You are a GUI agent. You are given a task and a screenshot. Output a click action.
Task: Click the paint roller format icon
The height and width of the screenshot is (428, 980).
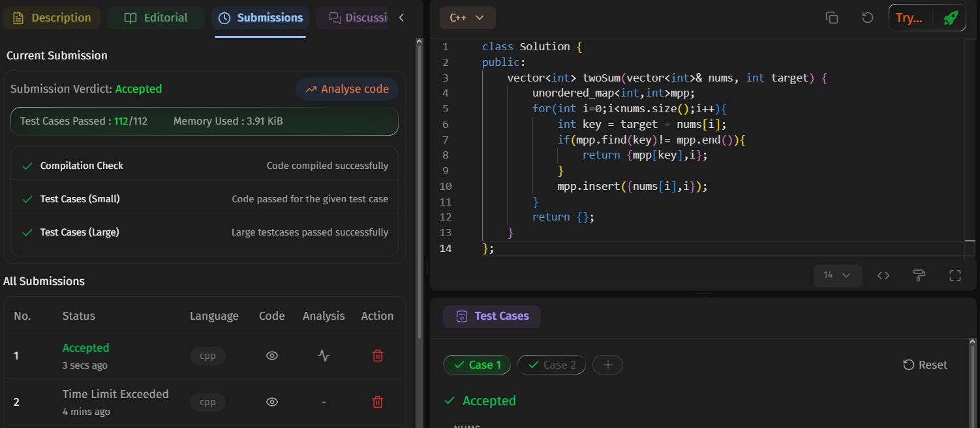pos(920,275)
